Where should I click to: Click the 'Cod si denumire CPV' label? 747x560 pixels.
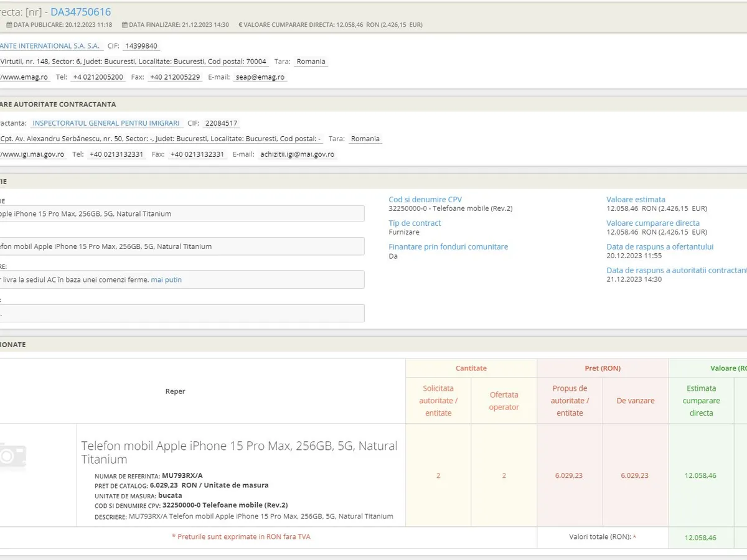coord(425,200)
